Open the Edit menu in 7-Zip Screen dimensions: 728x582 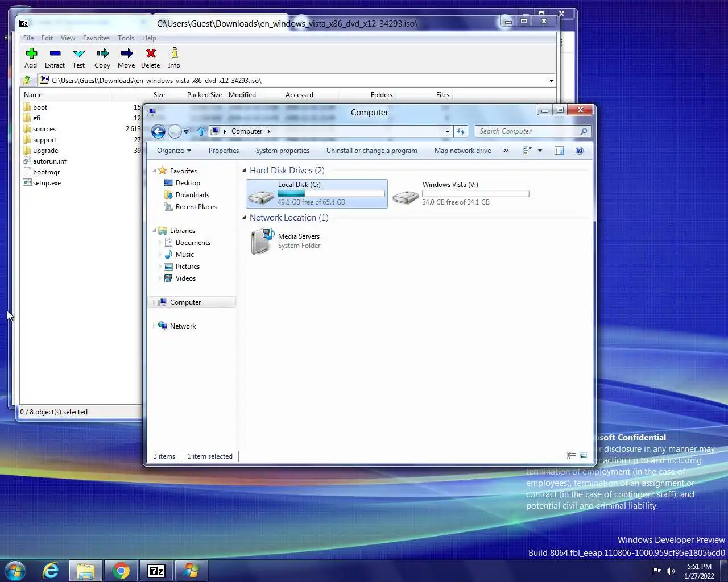tap(47, 38)
